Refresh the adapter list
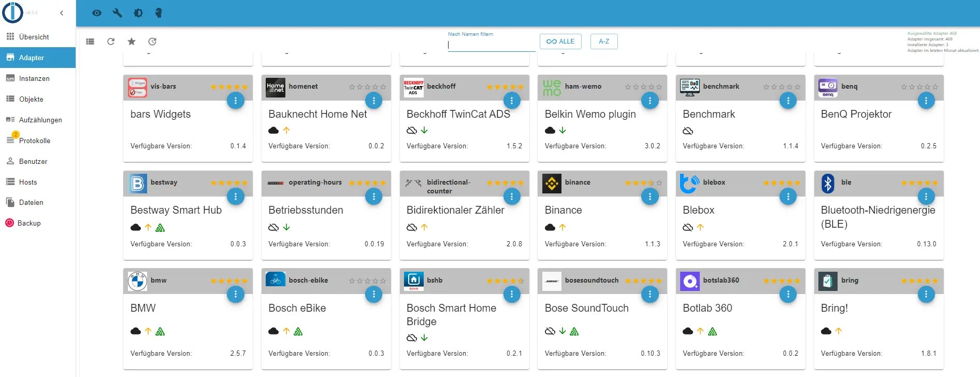 pyautogui.click(x=111, y=41)
